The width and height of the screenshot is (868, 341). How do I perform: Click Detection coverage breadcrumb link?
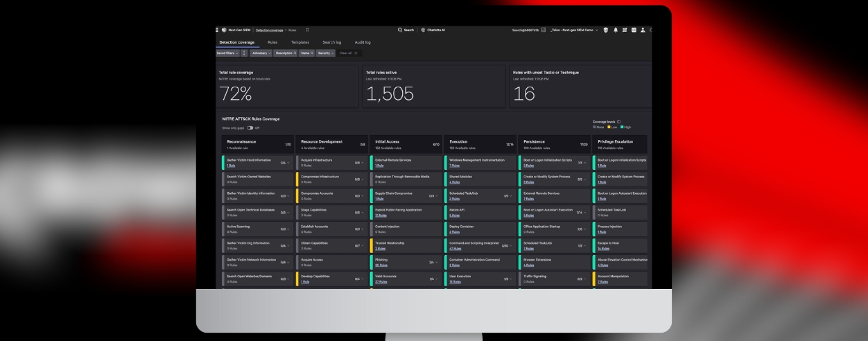(270, 30)
